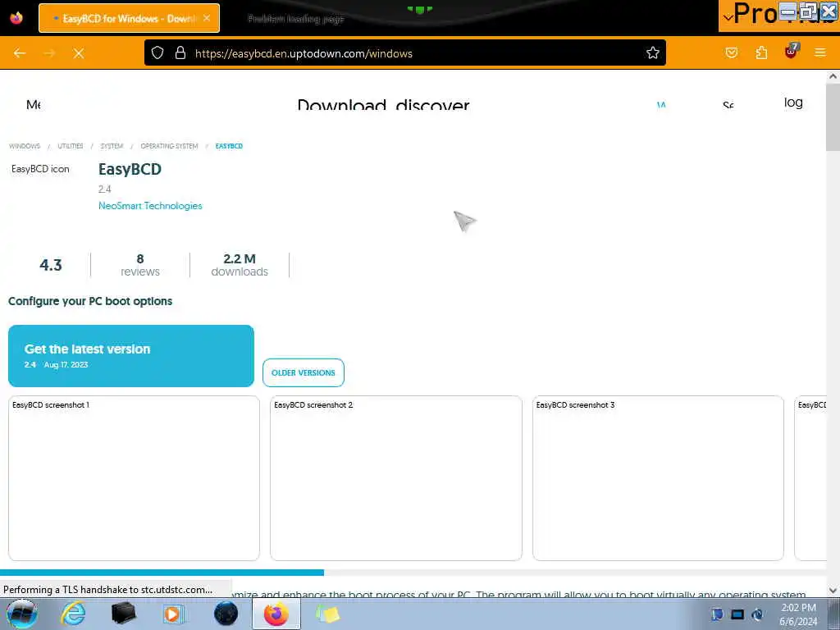Click Configure your PC boot options heading
Screen dimensions: 840x630
[x=90, y=301]
